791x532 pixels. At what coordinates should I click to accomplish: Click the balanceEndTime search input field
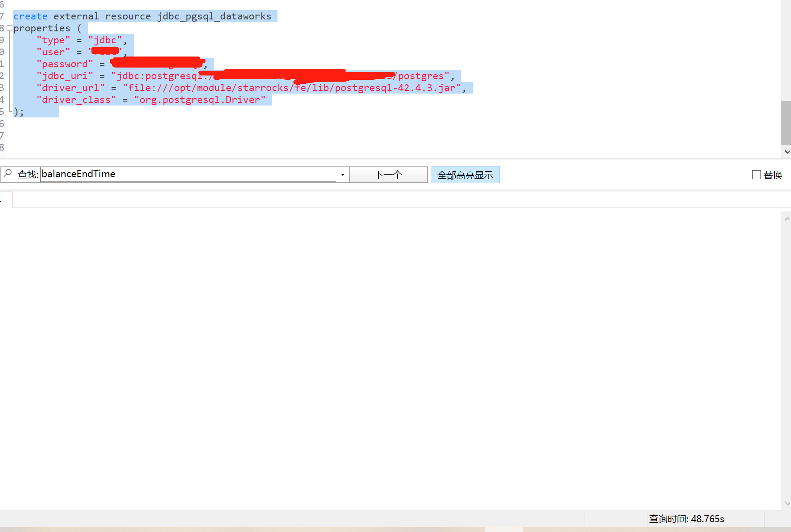188,174
